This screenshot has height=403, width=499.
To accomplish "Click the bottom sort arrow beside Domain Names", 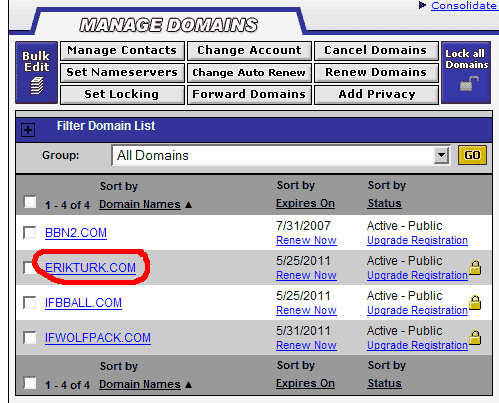I will (189, 385).
